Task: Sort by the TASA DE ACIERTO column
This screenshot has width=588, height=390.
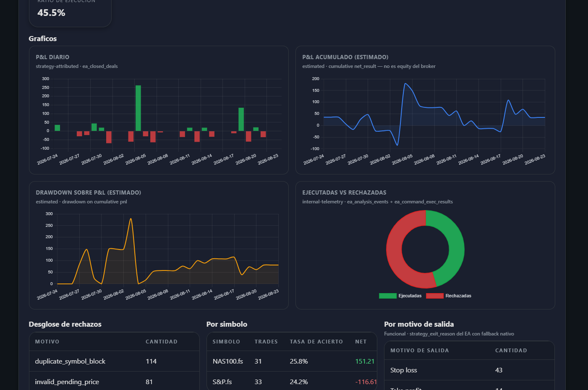Action: (316, 342)
